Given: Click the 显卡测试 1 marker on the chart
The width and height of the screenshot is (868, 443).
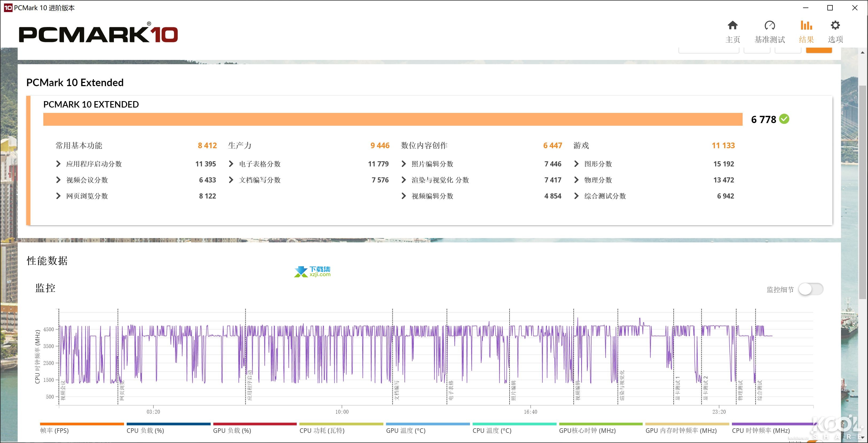Looking at the screenshot, I should (x=678, y=388).
